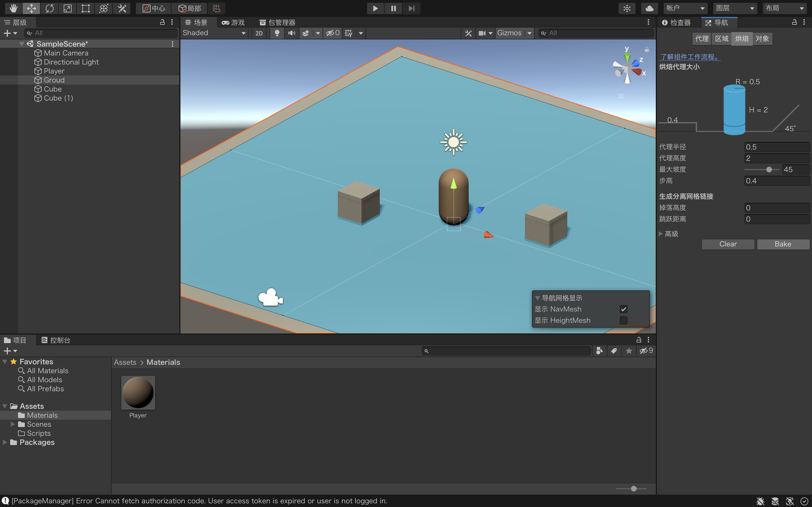Select the Hand tool in toolbar
The image size is (812, 507).
tap(14, 8)
